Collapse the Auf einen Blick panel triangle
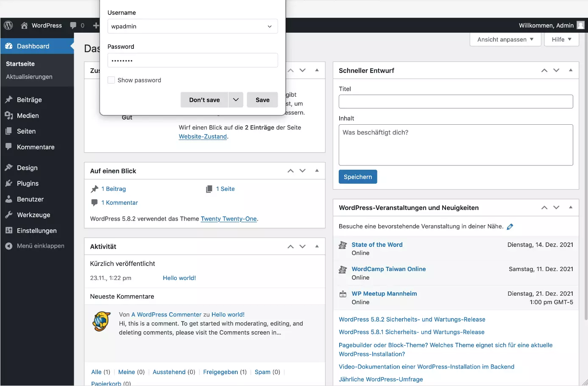The height and width of the screenshot is (386, 588). pyautogui.click(x=317, y=171)
